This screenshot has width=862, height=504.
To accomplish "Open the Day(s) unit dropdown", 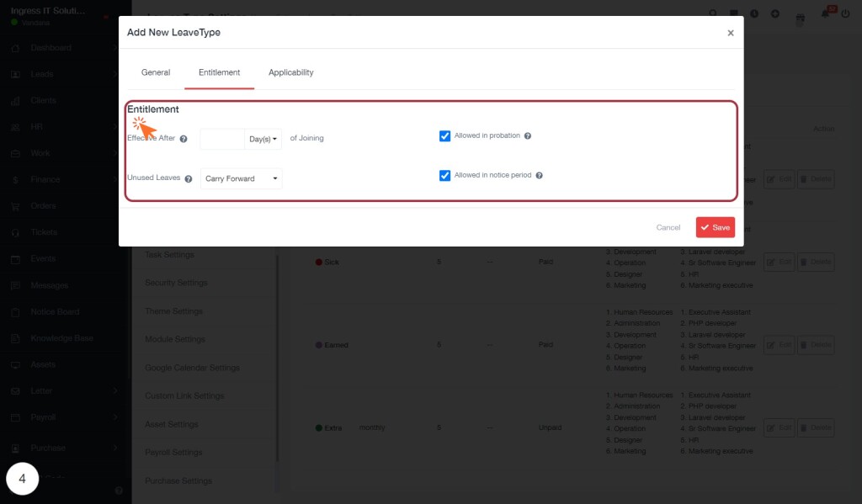I will point(263,139).
